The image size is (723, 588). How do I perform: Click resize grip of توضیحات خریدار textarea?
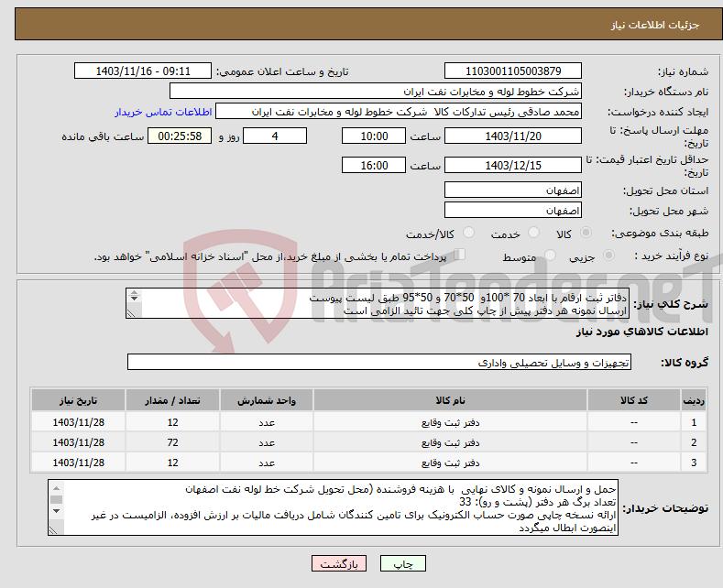(53, 530)
